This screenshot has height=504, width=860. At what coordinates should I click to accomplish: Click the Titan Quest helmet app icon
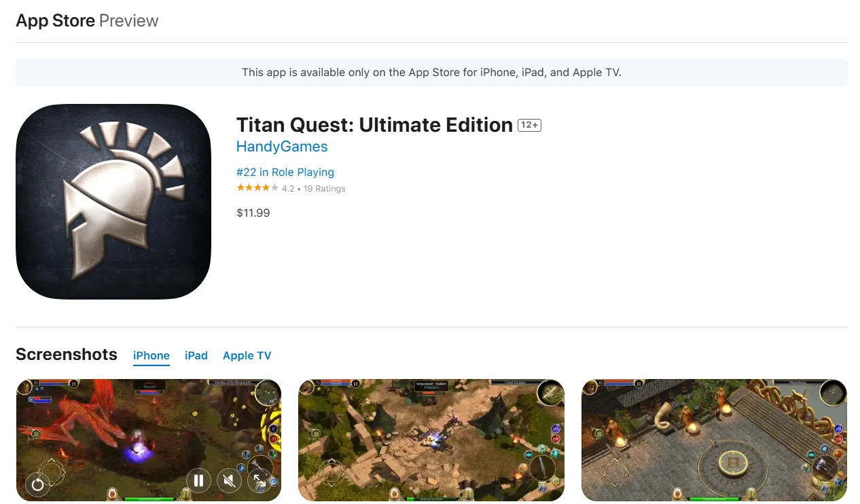(x=113, y=202)
